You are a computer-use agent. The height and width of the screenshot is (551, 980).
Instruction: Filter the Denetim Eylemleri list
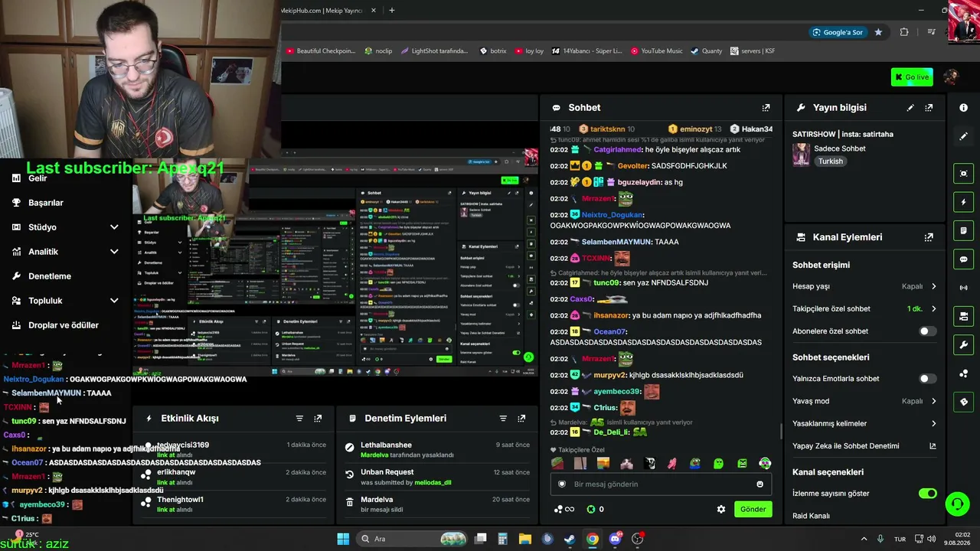click(x=503, y=419)
